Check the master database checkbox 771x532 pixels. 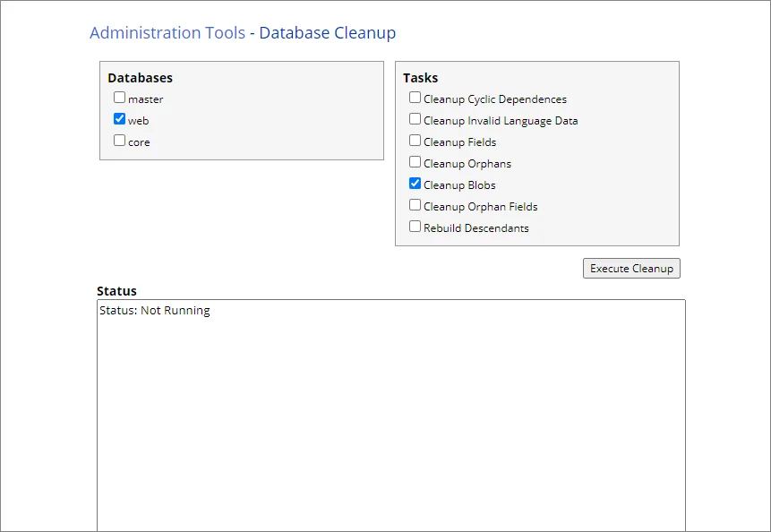pyautogui.click(x=119, y=98)
